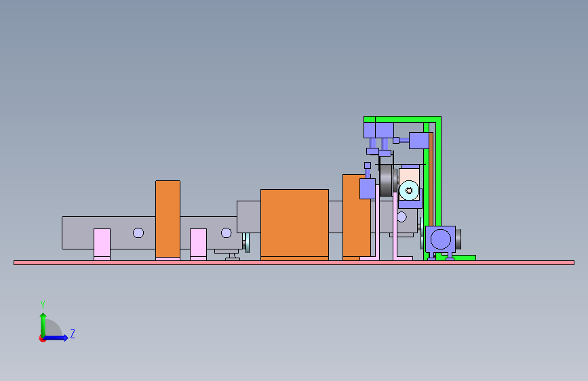This screenshot has width=588, height=381.
Task: Click the cyan bolt head on the peach block
Action: 409,190
